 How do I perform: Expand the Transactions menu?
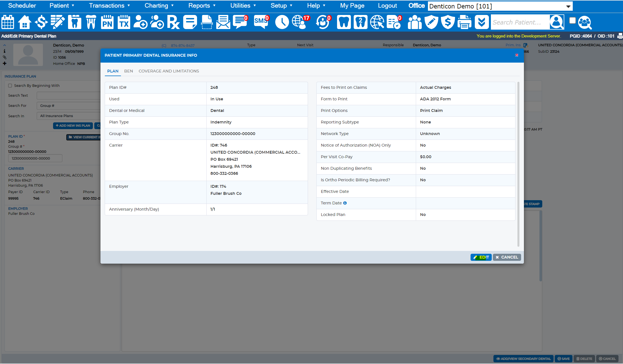coord(110,6)
